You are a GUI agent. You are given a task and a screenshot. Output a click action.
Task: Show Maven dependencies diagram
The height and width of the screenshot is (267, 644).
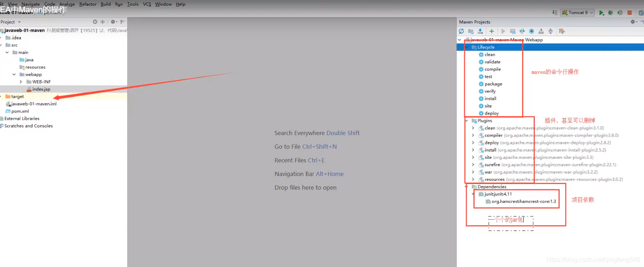pyautogui.click(x=541, y=31)
